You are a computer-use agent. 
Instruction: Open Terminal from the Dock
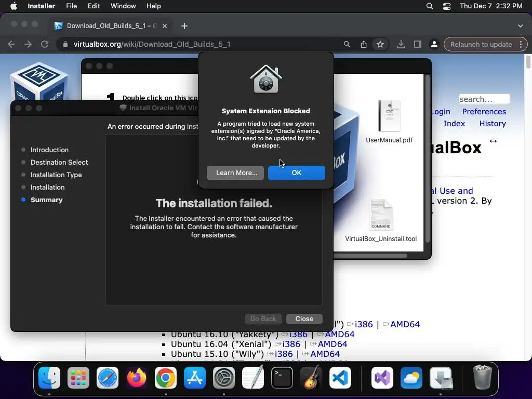[282, 378]
